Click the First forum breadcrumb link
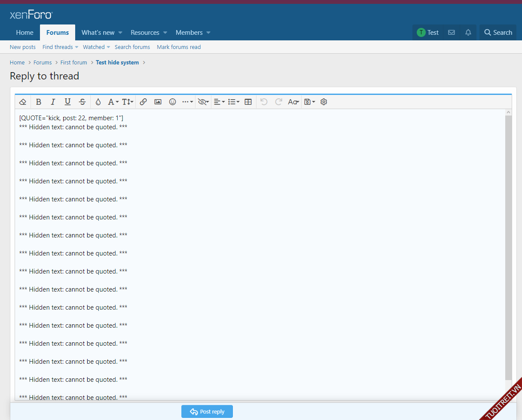The height and width of the screenshot is (420, 522). [73, 63]
